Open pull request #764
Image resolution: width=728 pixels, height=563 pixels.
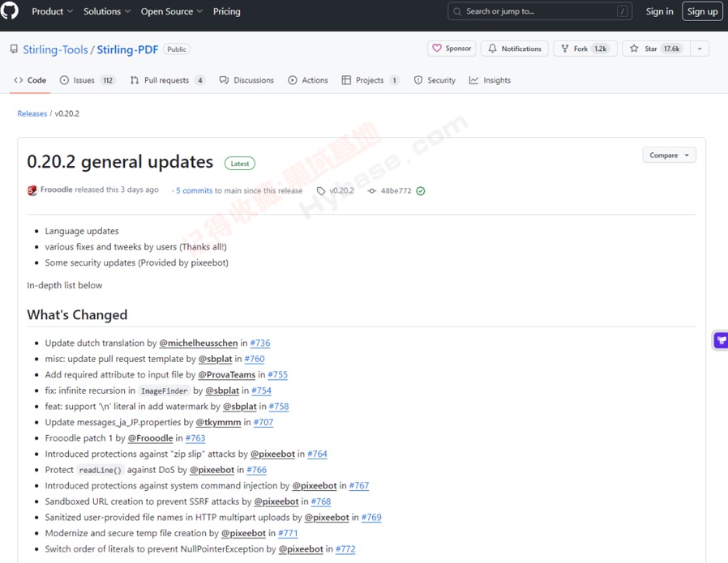(x=317, y=454)
